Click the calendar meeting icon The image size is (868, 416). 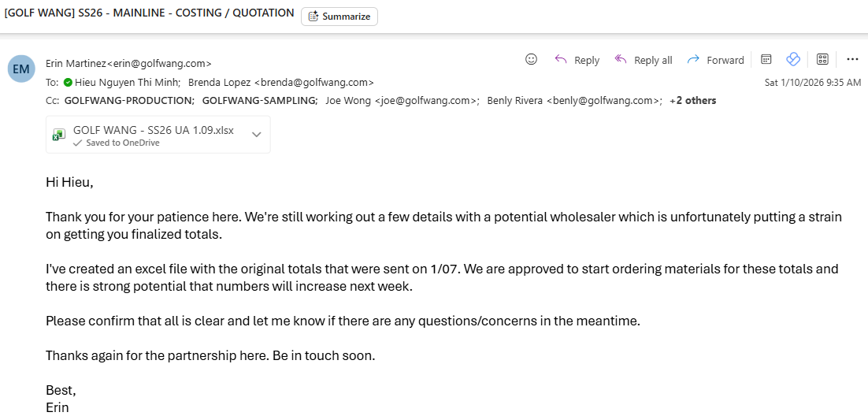766,59
